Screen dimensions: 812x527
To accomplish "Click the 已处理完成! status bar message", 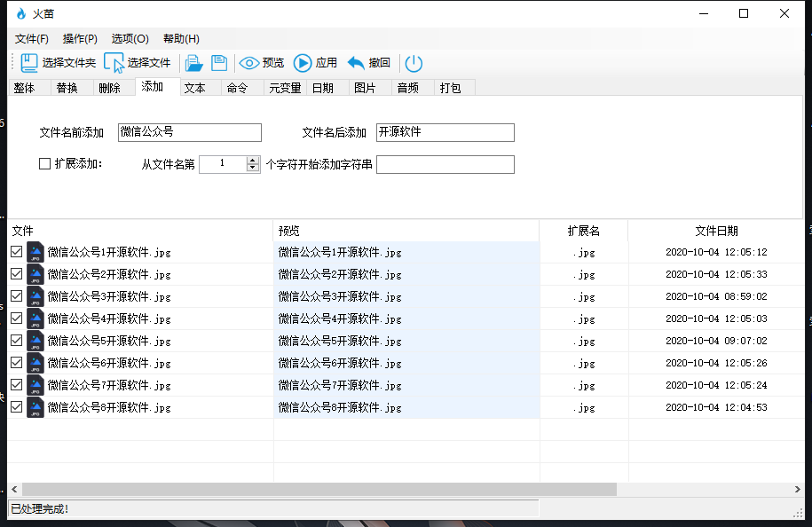I will (x=40, y=509).
